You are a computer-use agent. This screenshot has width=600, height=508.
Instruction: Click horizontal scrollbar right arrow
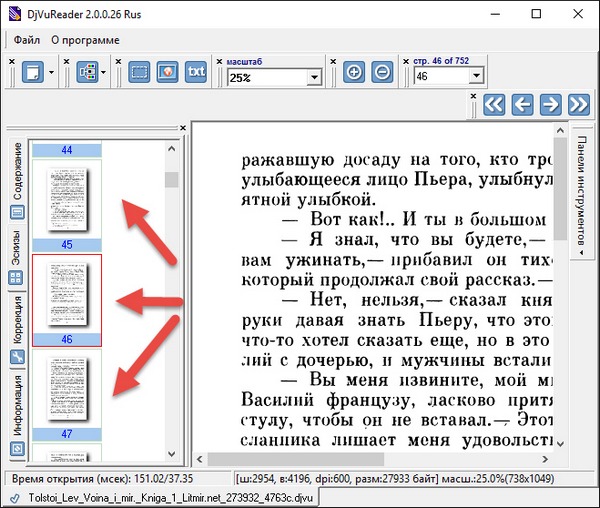pyautogui.click(x=545, y=459)
